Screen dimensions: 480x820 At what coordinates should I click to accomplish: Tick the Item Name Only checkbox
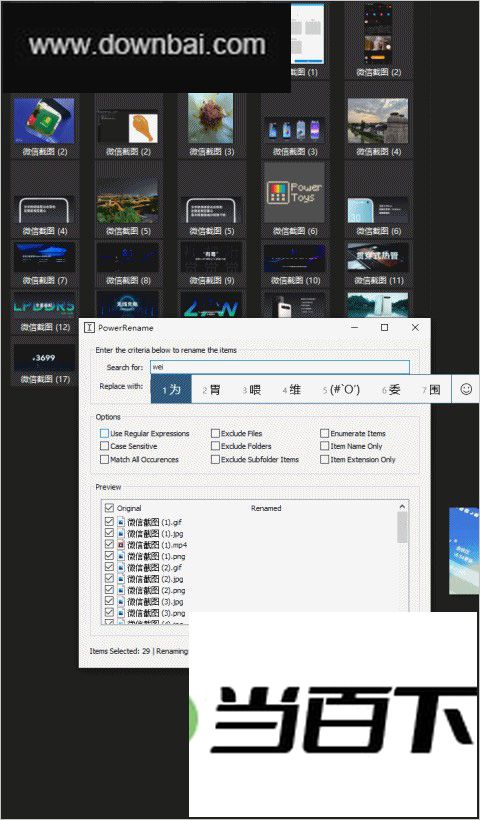pos(325,446)
